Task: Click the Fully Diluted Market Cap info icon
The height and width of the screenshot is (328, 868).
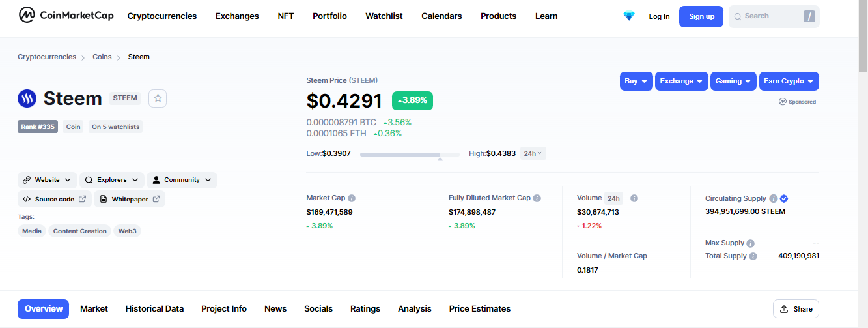Action: coord(537,198)
